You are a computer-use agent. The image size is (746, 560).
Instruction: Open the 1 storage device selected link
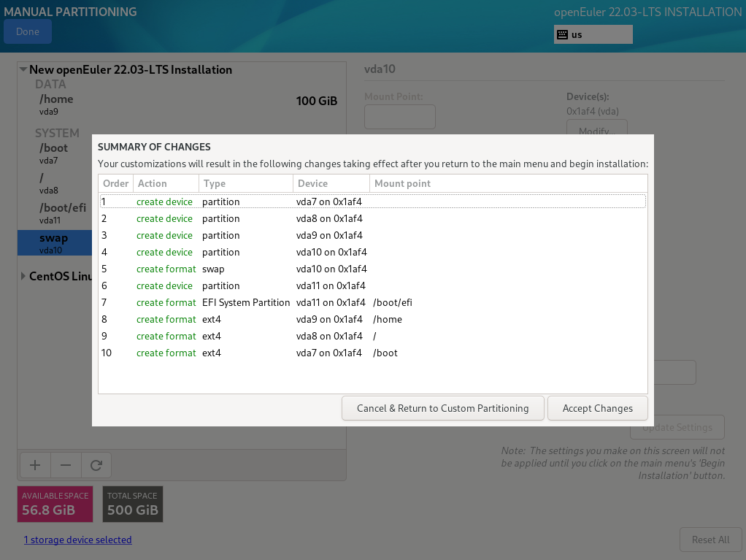pos(78,540)
